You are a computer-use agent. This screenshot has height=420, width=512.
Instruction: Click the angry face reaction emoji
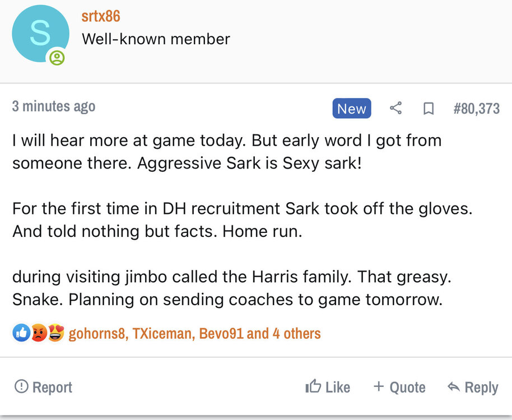click(x=38, y=334)
